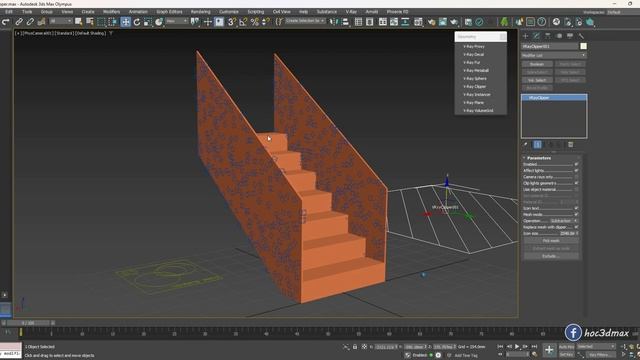Screen dimensions: 640x360
Task: Open the Operation dropdown set to Subtraction
Action: coord(564,221)
